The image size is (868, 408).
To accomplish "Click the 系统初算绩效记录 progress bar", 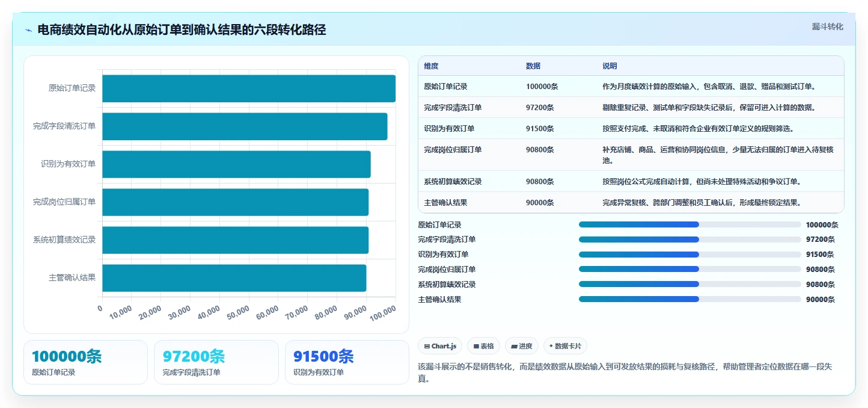I will (690, 284).
